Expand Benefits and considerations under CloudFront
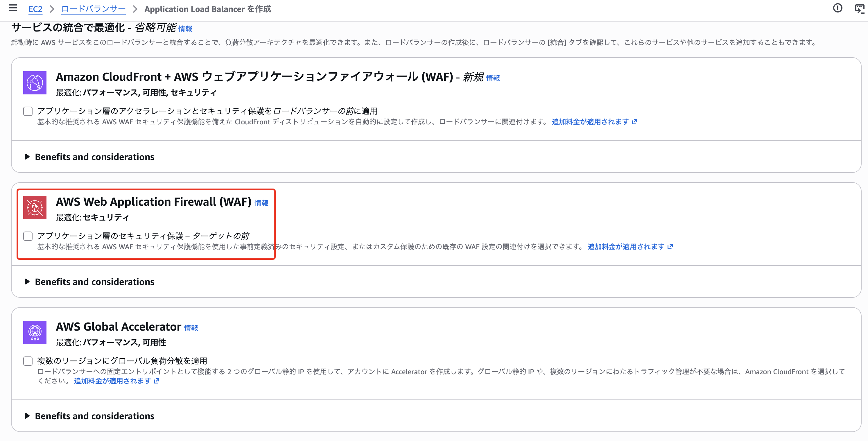Viewport: 868px width, 441px height. click(x=90, y=157)
